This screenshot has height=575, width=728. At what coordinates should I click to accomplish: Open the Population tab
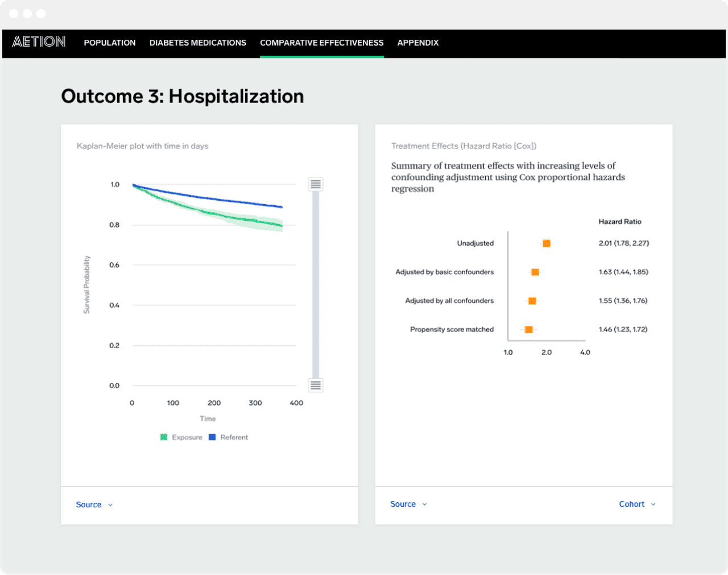pyautogui.click(x=110, y=43)
